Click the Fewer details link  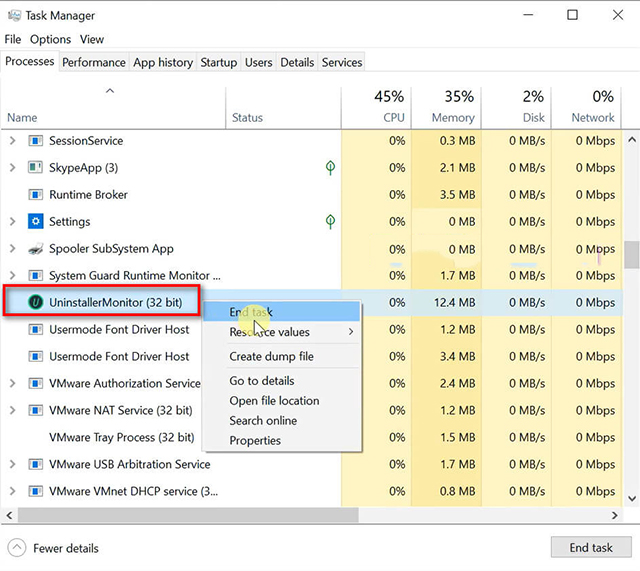point(66,548)
